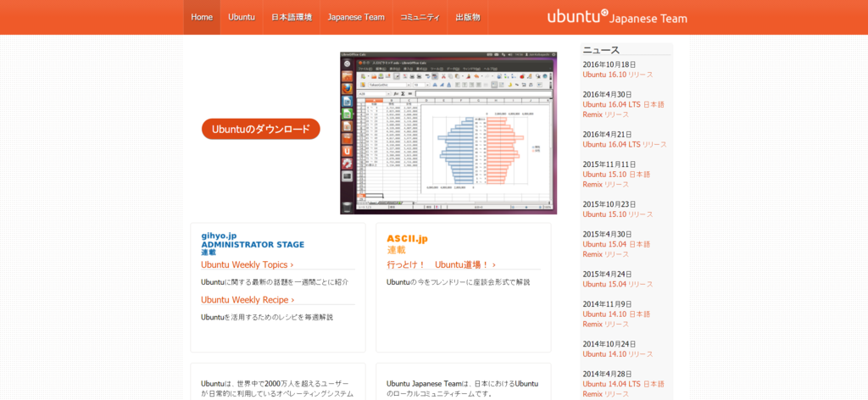This screenshot has width=868, height=400.
Task: Click the date 2015年4月30日
Action: coord(607,234)
